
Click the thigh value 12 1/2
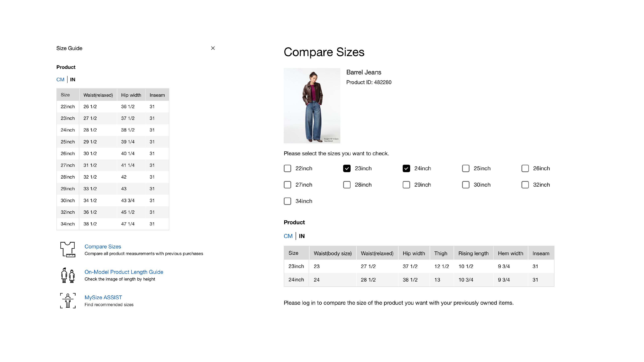(x=442, y=266)
